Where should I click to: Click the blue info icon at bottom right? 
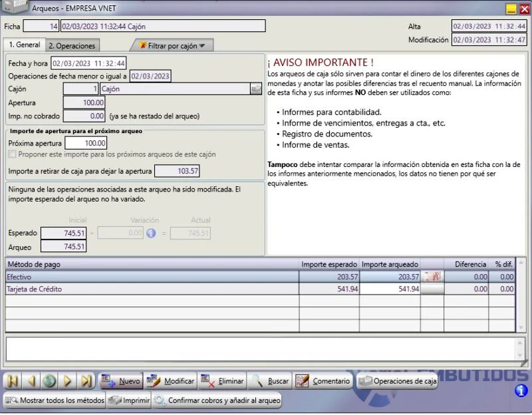coord(521,390)
